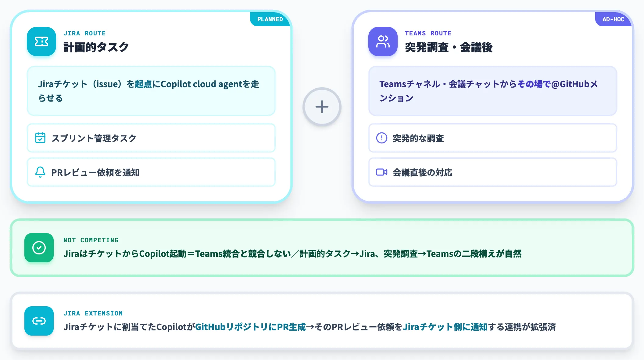The width and height of the screenshot is (644, 360).
Task: Click the NOT COMPETING label
Action: [x=91, y=240]
